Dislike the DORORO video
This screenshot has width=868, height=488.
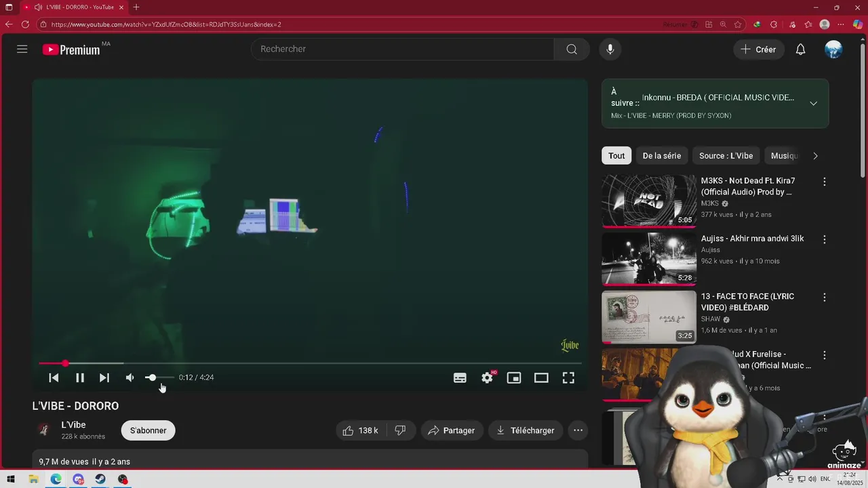(x=400, y=430)
